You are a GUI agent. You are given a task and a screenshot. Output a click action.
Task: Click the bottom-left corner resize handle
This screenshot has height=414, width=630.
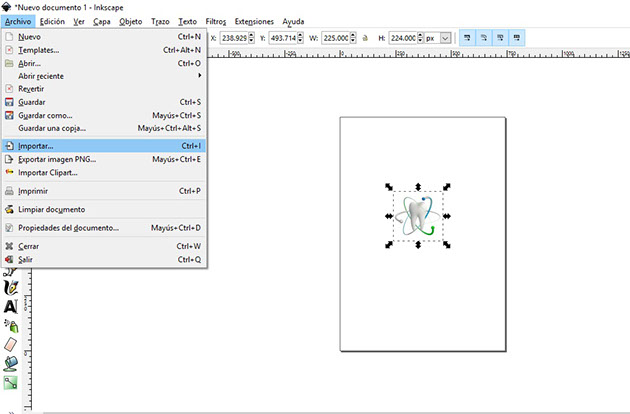[x=389, y=245]
